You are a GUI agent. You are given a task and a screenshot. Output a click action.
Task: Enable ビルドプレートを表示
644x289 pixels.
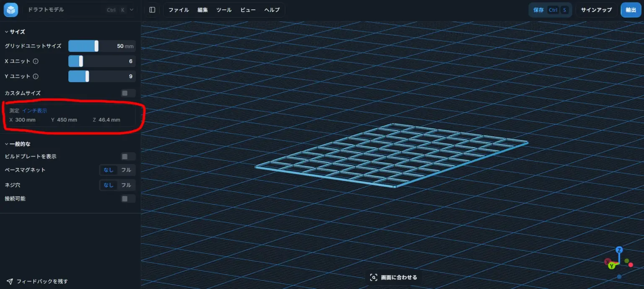pyautogui.click(x=128, y=156)
